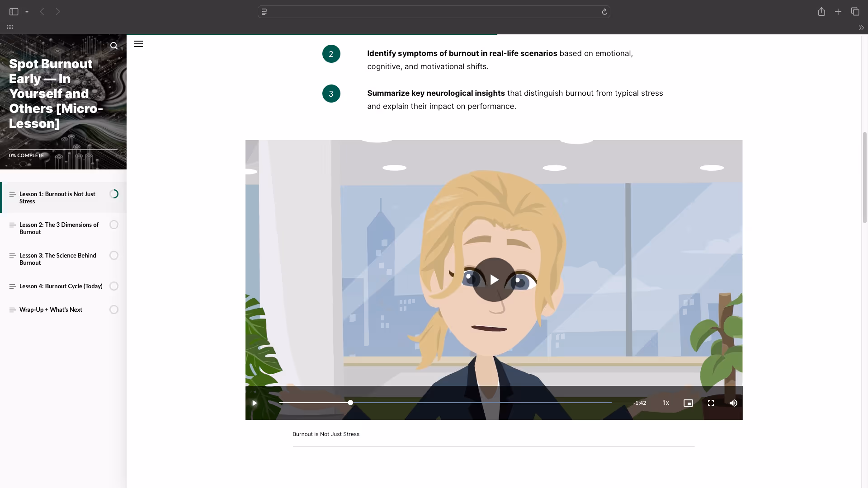The image size is (868, 488).
Task: Enter fullscreen video mode
Action: click(x=711, y=403)
